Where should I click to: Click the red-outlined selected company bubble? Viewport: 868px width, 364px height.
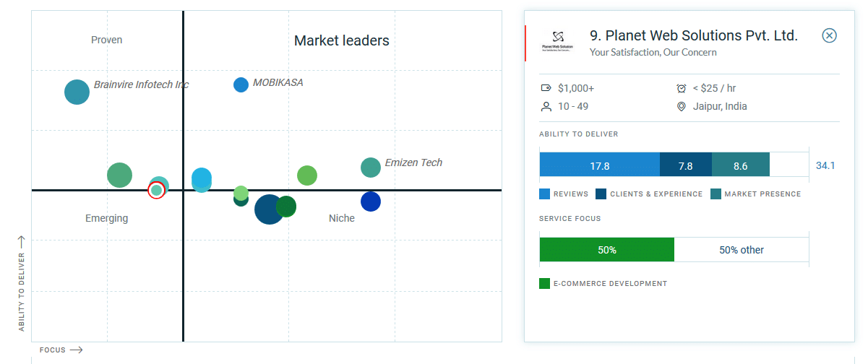(x=155, y=190)
